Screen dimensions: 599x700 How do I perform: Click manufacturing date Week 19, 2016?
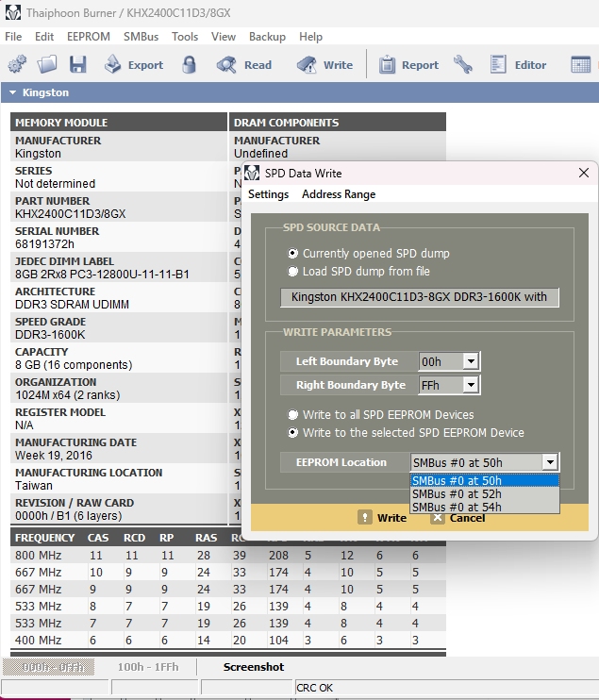(54, 456)
